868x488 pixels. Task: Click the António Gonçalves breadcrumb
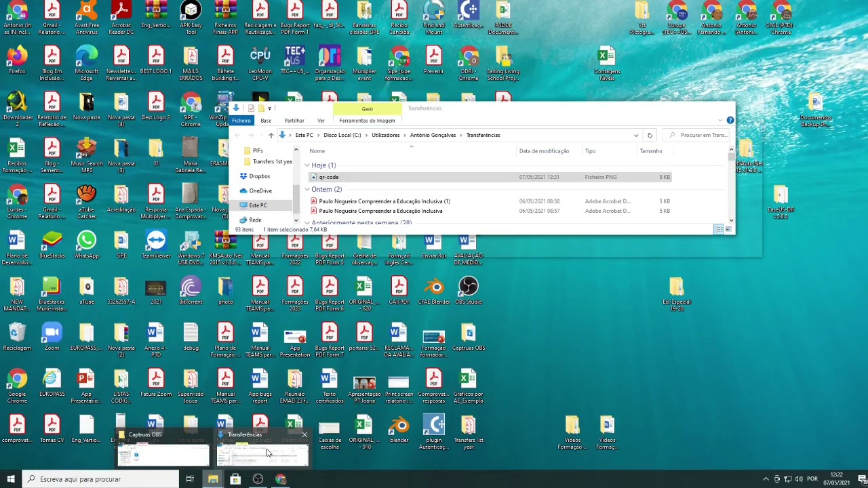[x=433, y=135]
